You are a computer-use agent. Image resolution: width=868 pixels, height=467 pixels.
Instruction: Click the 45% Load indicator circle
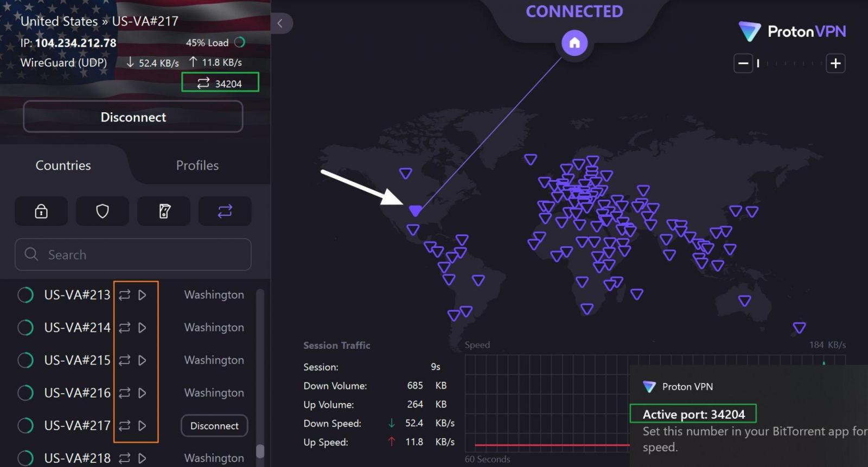[240, 42]
